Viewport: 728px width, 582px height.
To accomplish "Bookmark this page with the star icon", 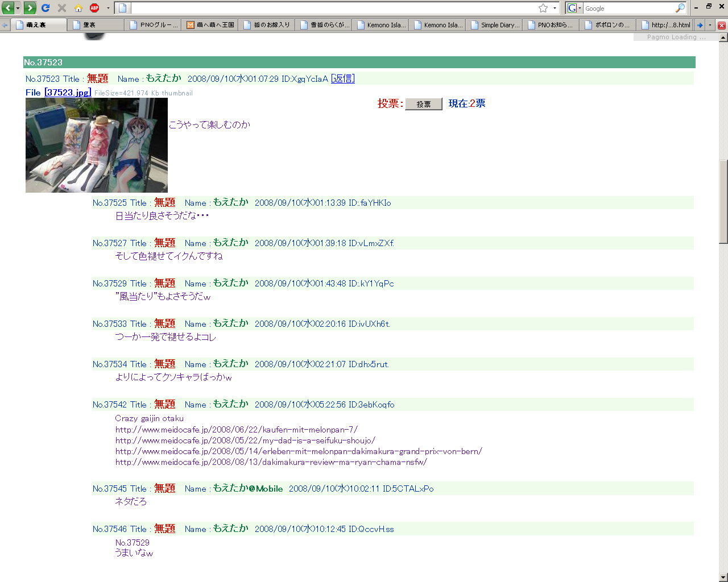I will coord(543,8).
